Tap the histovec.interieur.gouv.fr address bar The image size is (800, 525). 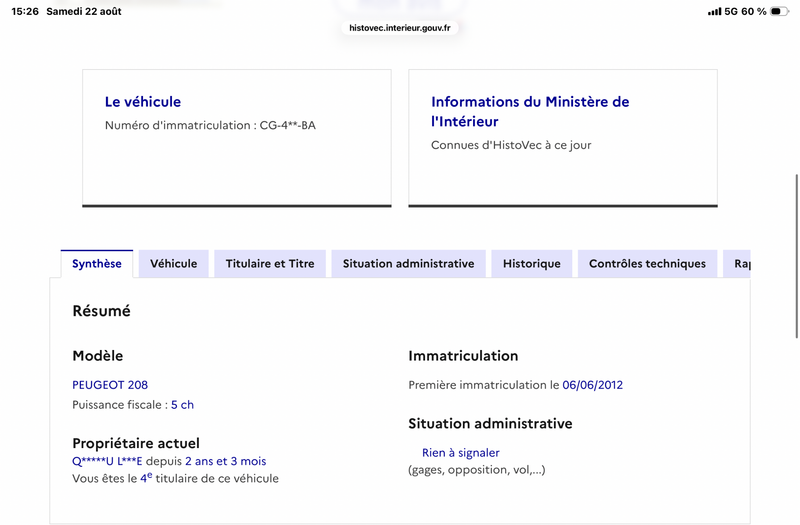[x=399, y=28]
